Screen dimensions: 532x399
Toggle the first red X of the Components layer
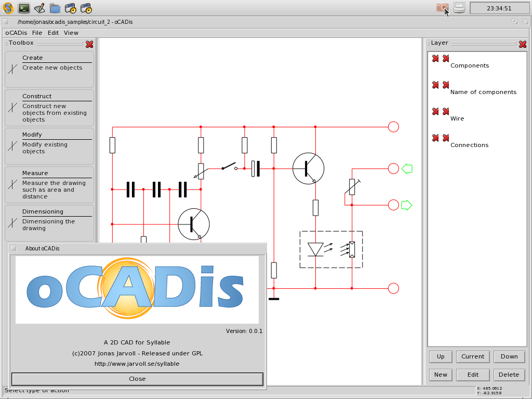[435, 58]
